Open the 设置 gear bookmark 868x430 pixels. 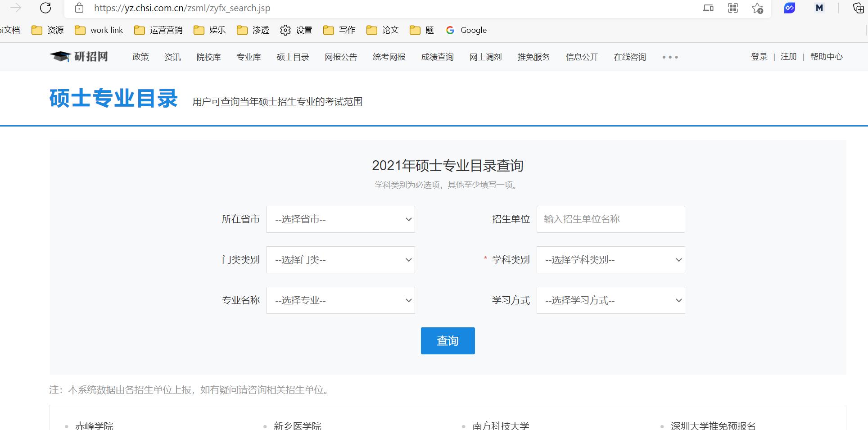pos(296,30)
